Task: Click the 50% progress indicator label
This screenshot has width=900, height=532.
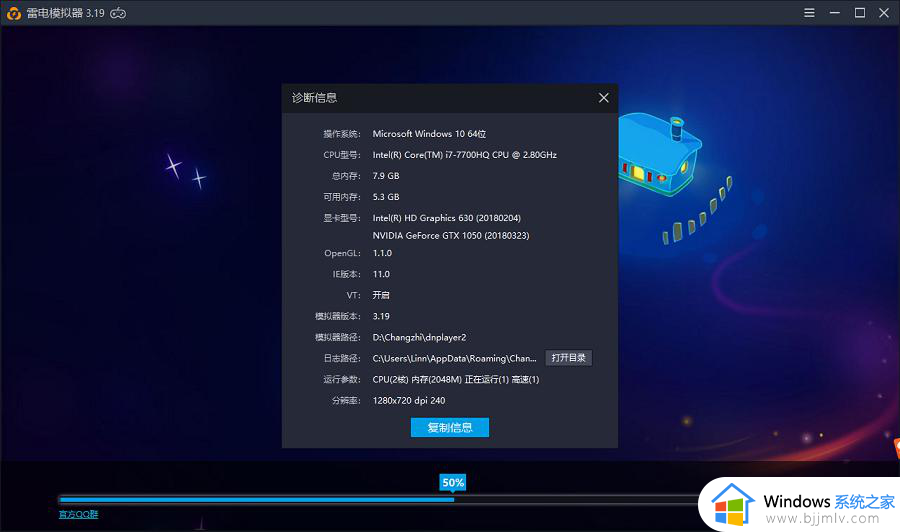Action: (x=453, y=483)
